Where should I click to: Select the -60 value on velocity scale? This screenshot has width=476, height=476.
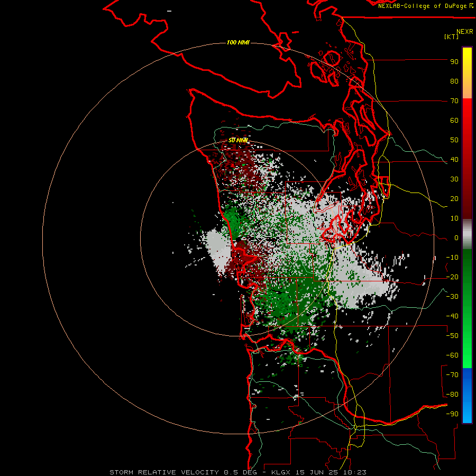pyautogui.click(x=452, y=355)
